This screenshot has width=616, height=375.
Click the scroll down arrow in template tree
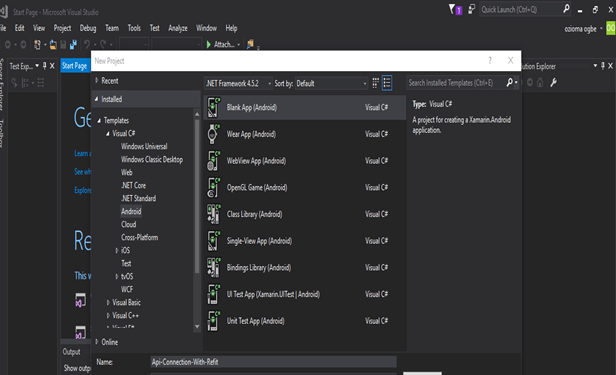pyautogui.click(x=197, y=327)
